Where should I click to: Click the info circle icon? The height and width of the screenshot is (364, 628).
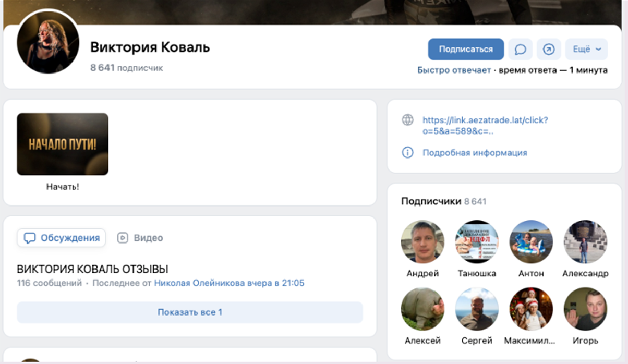pyautogui.click(x=407, y=152)
